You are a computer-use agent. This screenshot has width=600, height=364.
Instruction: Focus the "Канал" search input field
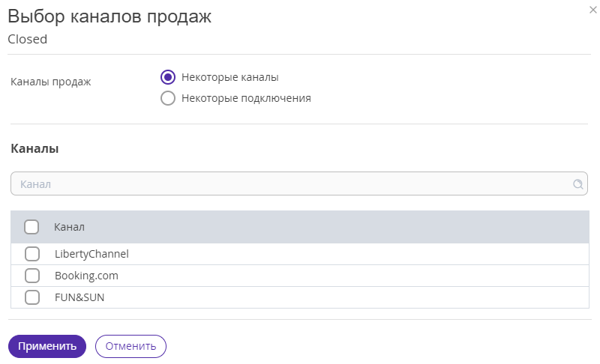point(298,183)
